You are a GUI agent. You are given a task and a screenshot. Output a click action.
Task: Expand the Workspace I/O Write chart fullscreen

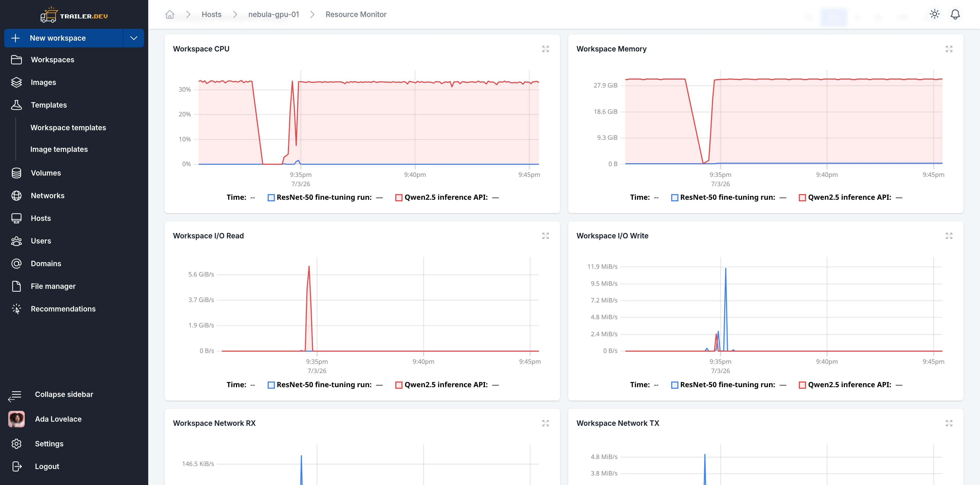[x=949, y=236]
